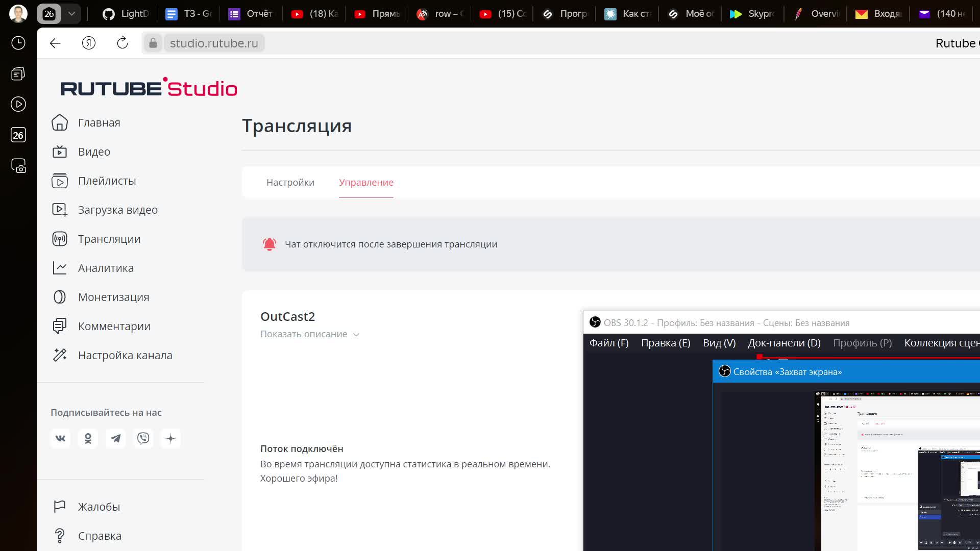The image size is (980, 551).
Task: Open tab group dropdown arrow next to 26
Action: pos(71,14)
